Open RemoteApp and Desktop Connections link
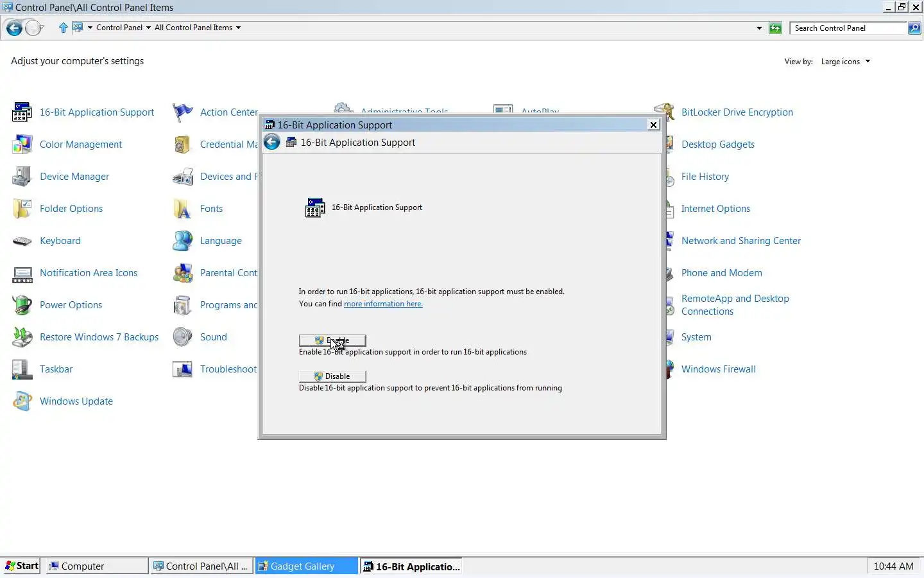Screen dimensions: 924x578 [x=735, y=305]
